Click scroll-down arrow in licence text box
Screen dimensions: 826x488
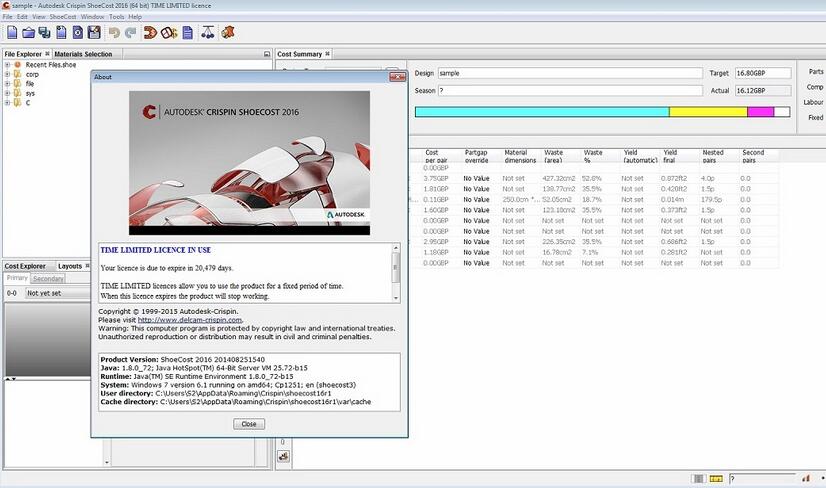click(x=396, y=298)
